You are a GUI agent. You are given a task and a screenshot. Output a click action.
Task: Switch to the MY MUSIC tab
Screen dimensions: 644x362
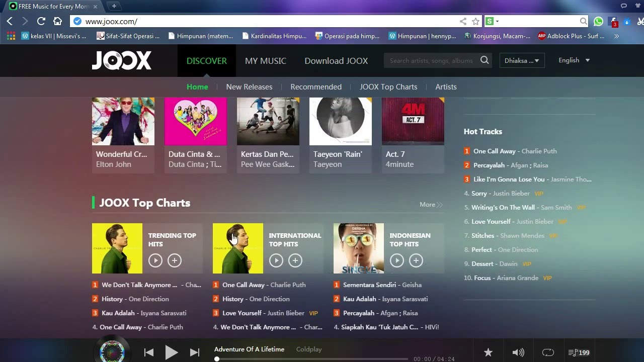click(x=266, y=60)
